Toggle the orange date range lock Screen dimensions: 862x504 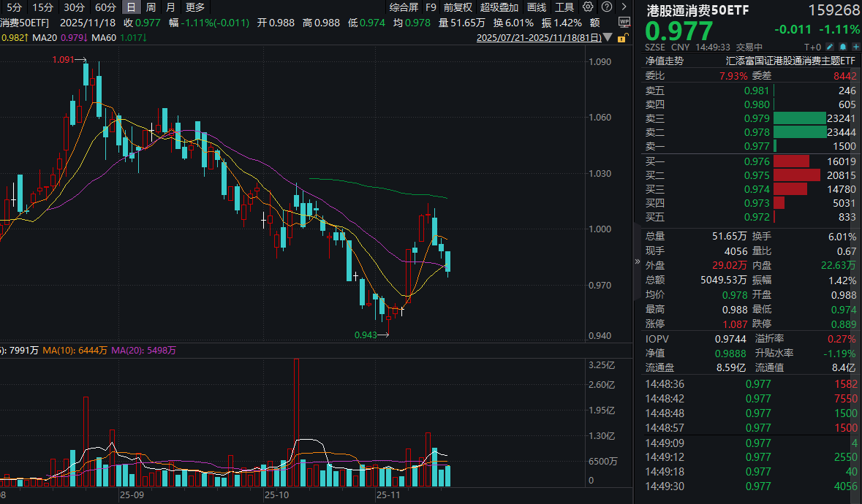622,38
